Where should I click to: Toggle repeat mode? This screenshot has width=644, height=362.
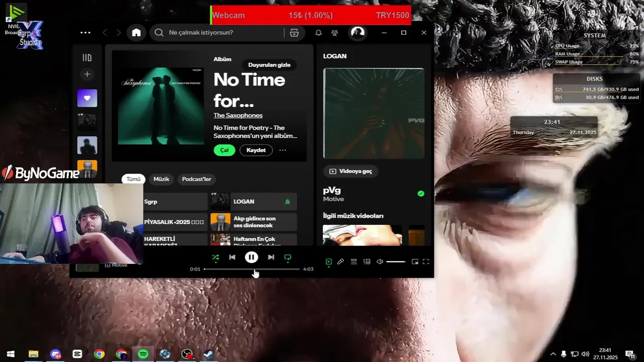(x=288, y=257)
